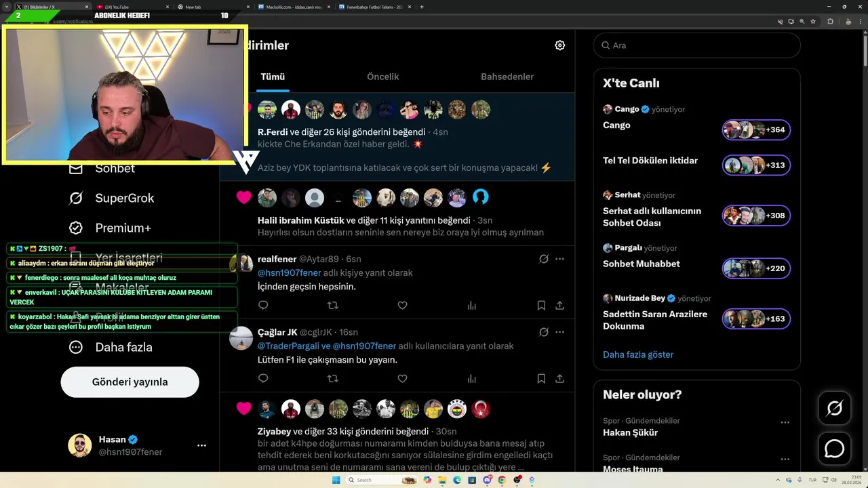Click Grok icon on Çağlar JK's post
Screen dimensions: 868x488
point(543,332)
